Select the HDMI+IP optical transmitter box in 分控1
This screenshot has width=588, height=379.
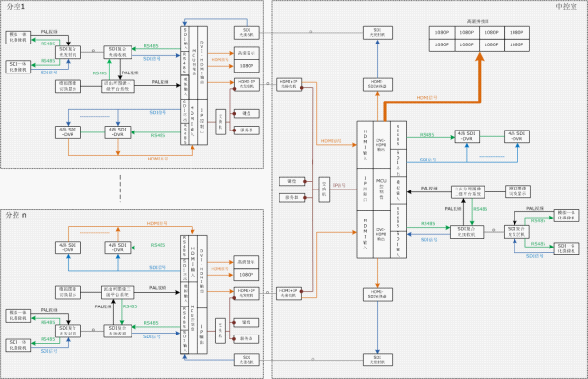click(247, 84)
